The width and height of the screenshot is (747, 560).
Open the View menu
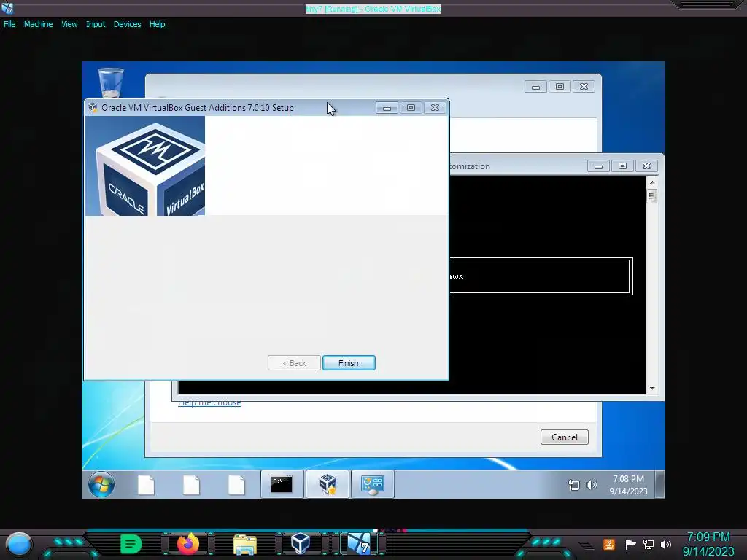click(x=69, y=24)
